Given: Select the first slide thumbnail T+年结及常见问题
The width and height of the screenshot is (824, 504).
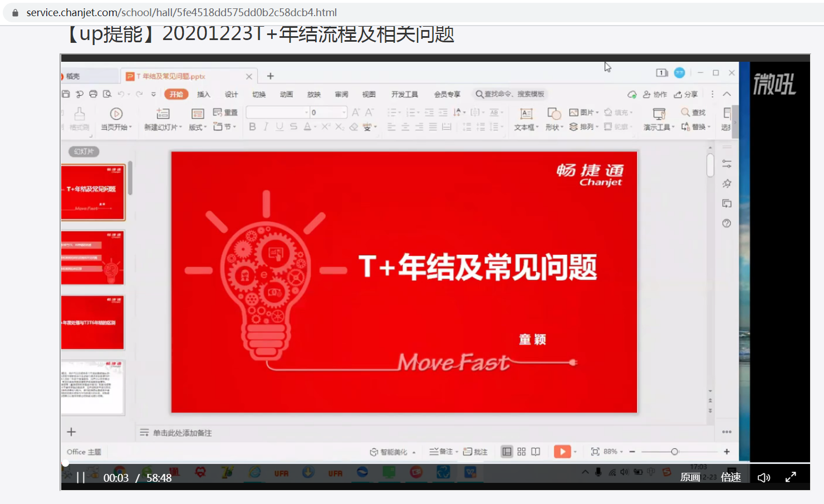Looking at the screenshot, I should (x=93, y=192).
